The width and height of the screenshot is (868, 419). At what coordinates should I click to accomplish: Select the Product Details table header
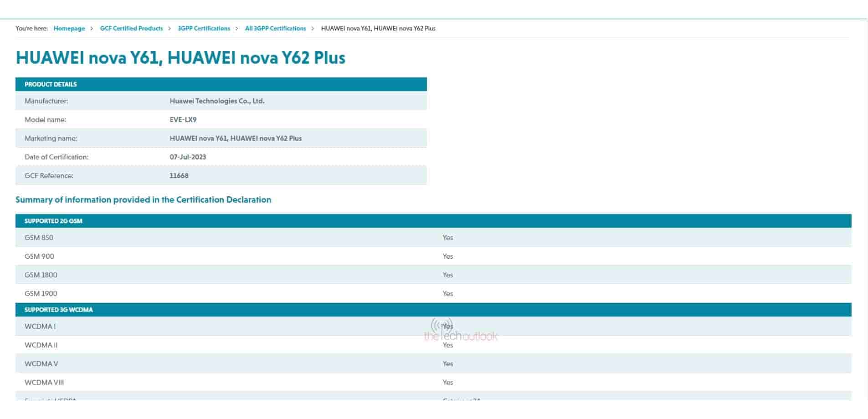tap(51, 84)
